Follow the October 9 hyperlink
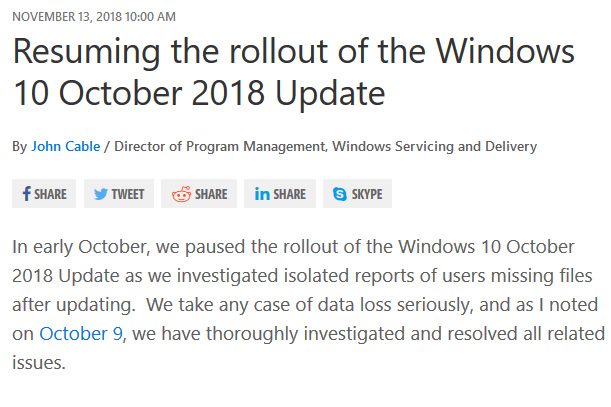 pos(80,333)
